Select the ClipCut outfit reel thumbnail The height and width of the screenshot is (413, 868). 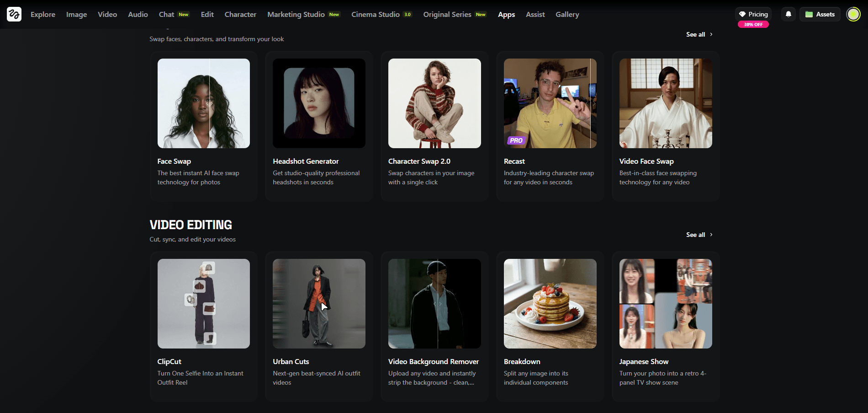(203, 304)
